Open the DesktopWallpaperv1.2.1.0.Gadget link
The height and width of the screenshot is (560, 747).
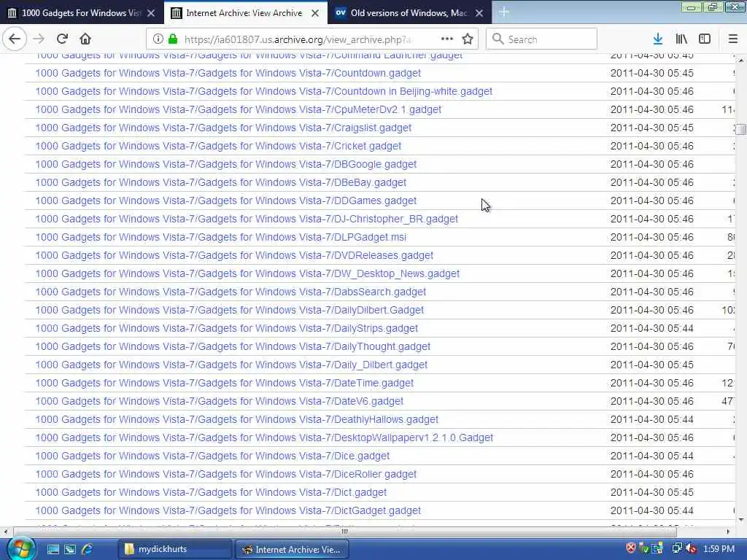click(264, 437)
